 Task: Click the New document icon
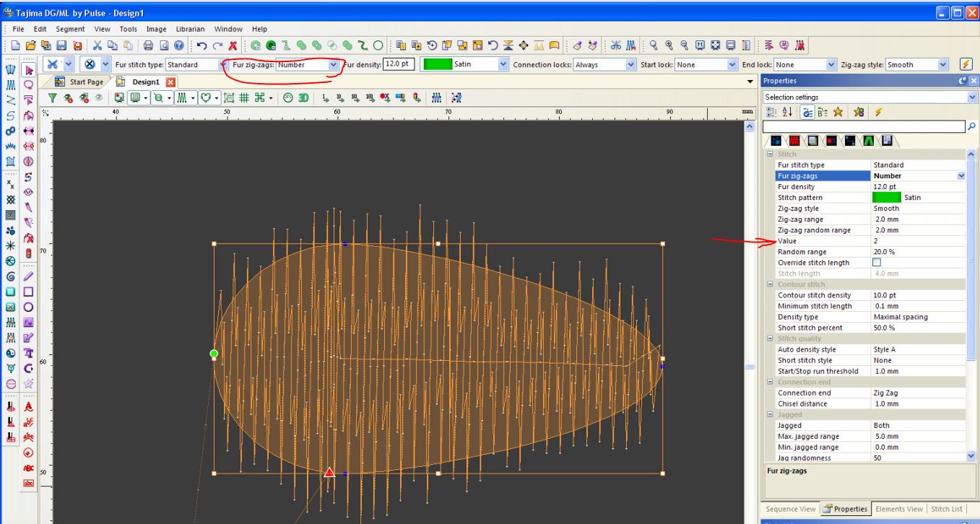[x=17, y=46]
